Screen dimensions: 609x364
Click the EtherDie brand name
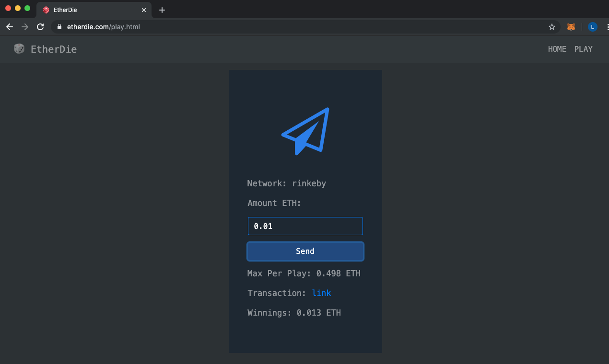click(x=54, y=49)
